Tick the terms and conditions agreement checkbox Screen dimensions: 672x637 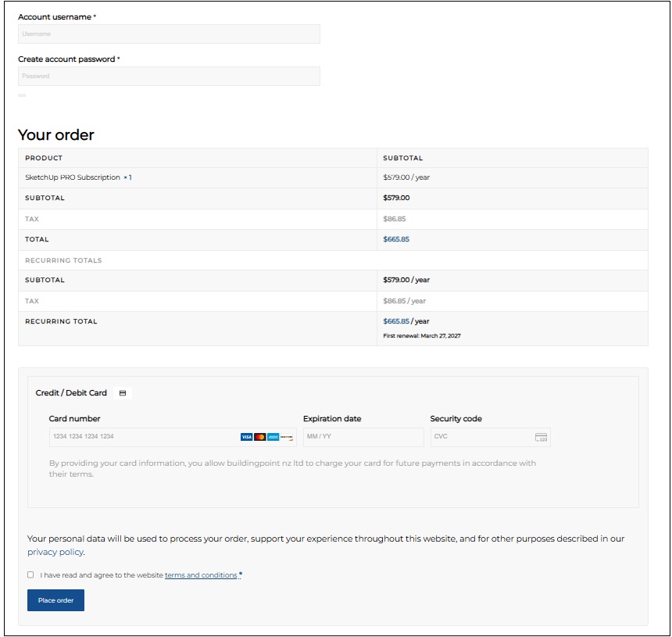30,574
